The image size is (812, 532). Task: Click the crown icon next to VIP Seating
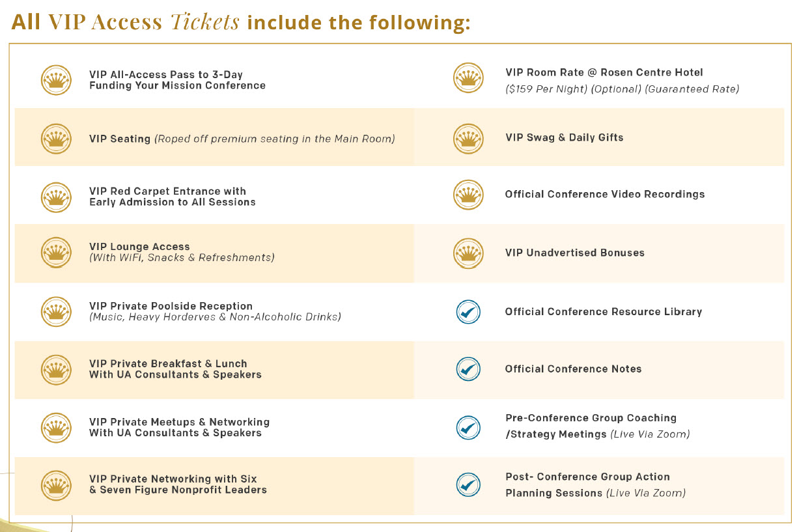(x=56, y=139)
